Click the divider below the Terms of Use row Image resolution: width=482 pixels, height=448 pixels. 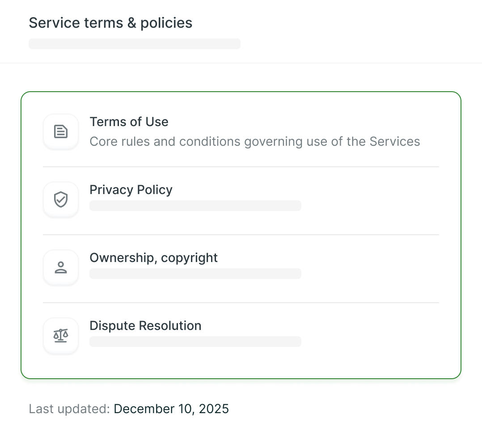point(241,167)
